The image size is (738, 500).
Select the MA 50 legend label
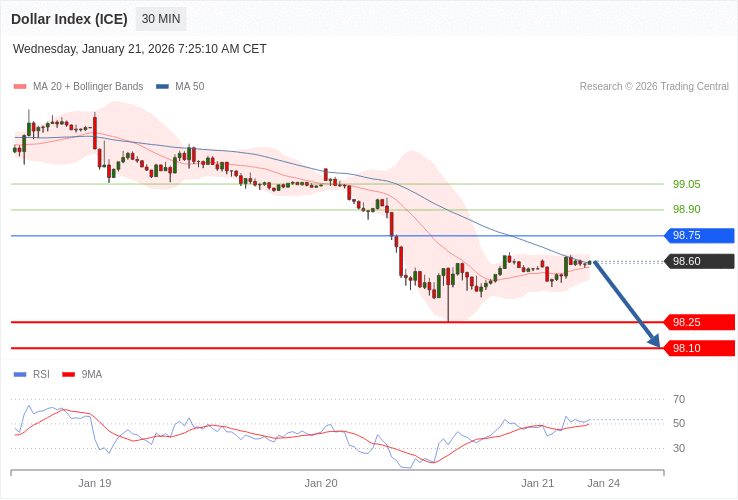(x=190, y=87)
